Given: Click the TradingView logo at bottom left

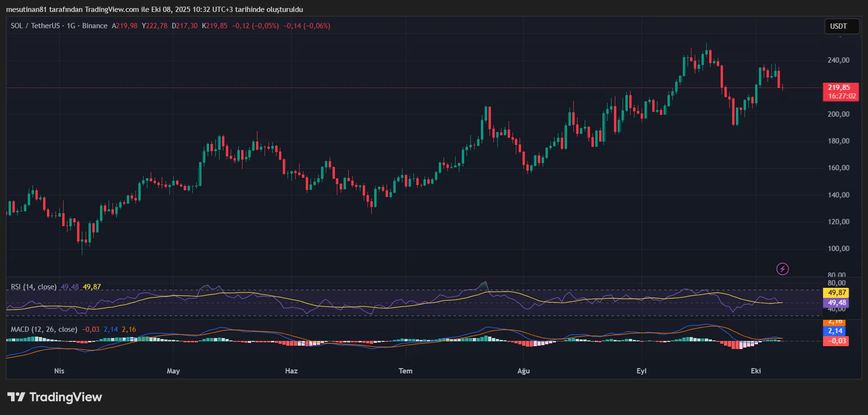Looking at the screenshot, I should click(55, 397).
